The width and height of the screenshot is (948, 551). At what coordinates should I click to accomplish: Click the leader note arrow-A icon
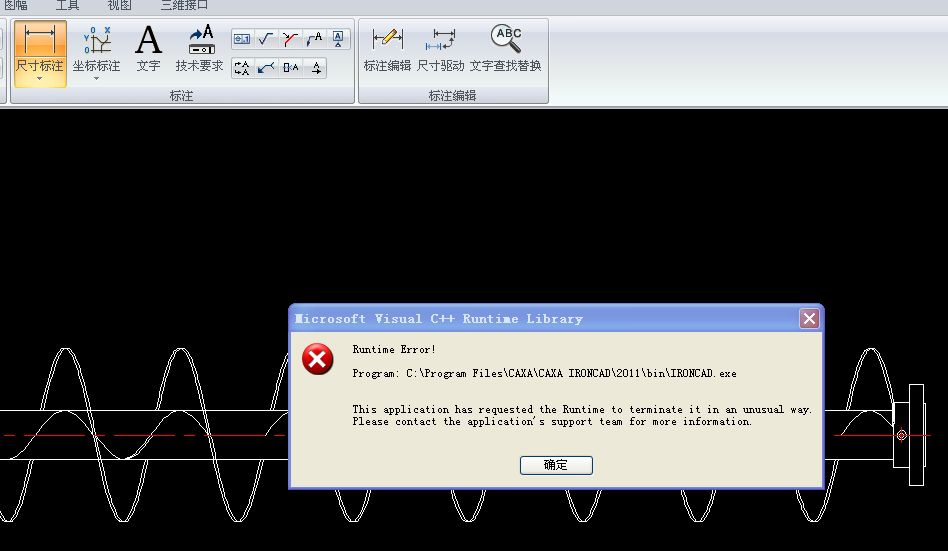coord(314,39)
